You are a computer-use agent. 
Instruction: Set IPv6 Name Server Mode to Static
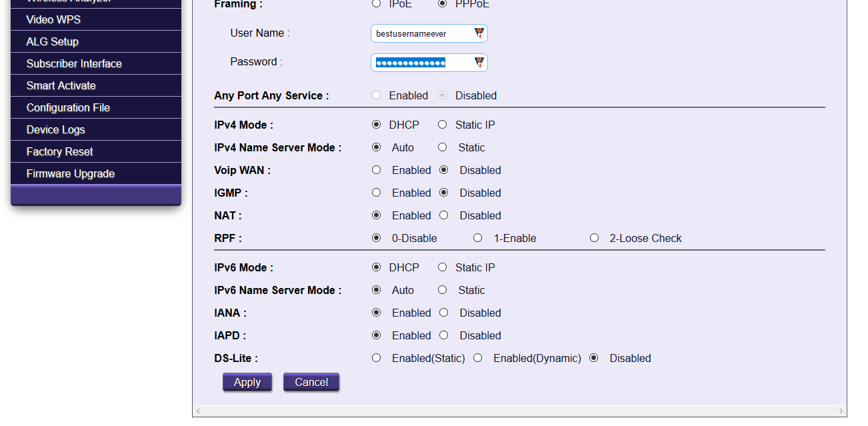[x=443, y=290]
